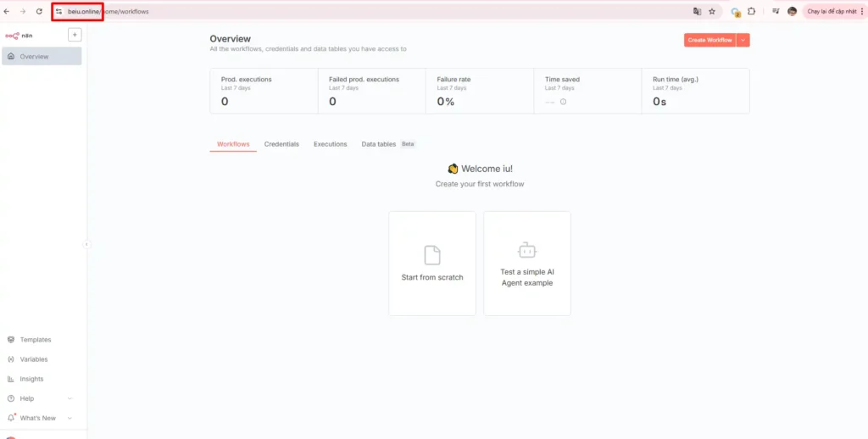Viewport: 868px width, 439px height.
Task: Open the Run time (avg.) stat card
Action: click(696, 92)
